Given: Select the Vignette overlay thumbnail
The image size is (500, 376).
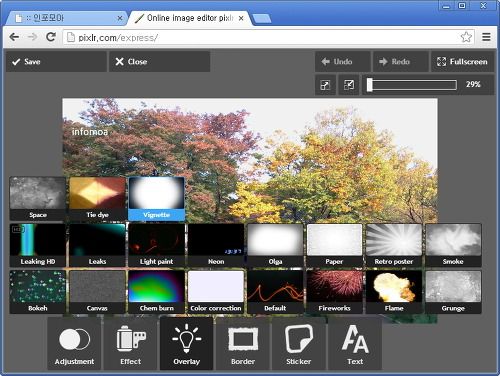Looking at the screenshot, I should click(157, 198).
